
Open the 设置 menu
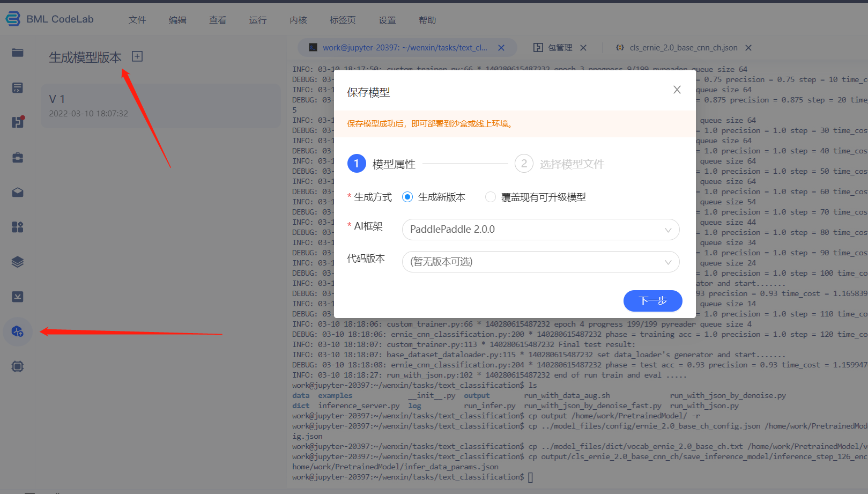click(x=387, y=20)
